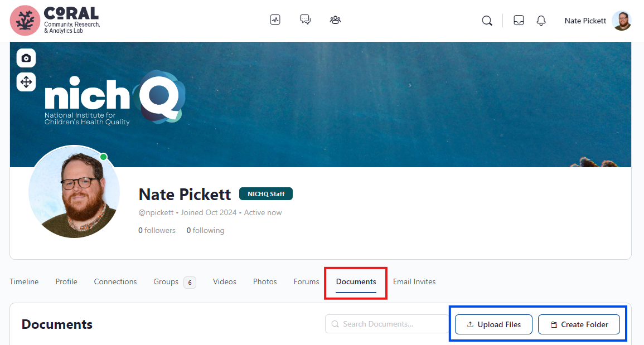The height and width of the screenshot is (345, 644).
Task: Open Nate Pickett account menu
Action: pos(597,21)
